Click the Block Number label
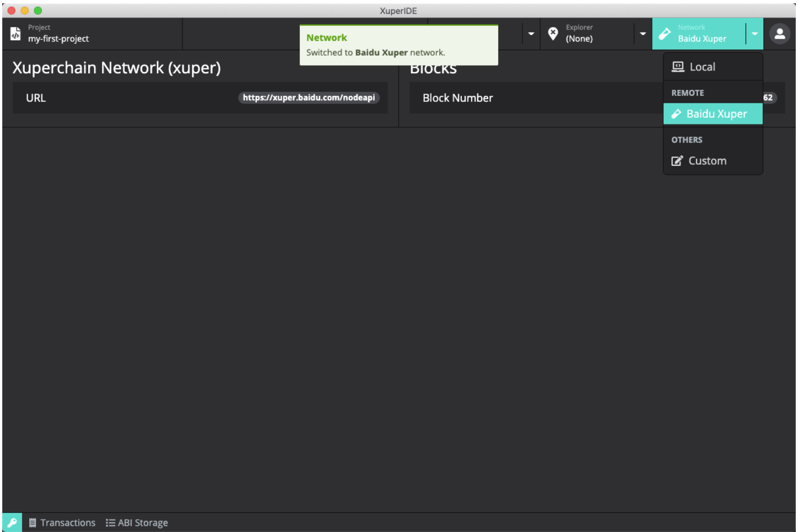The height and width of the screenshot is (532, 798). point(457,98)
